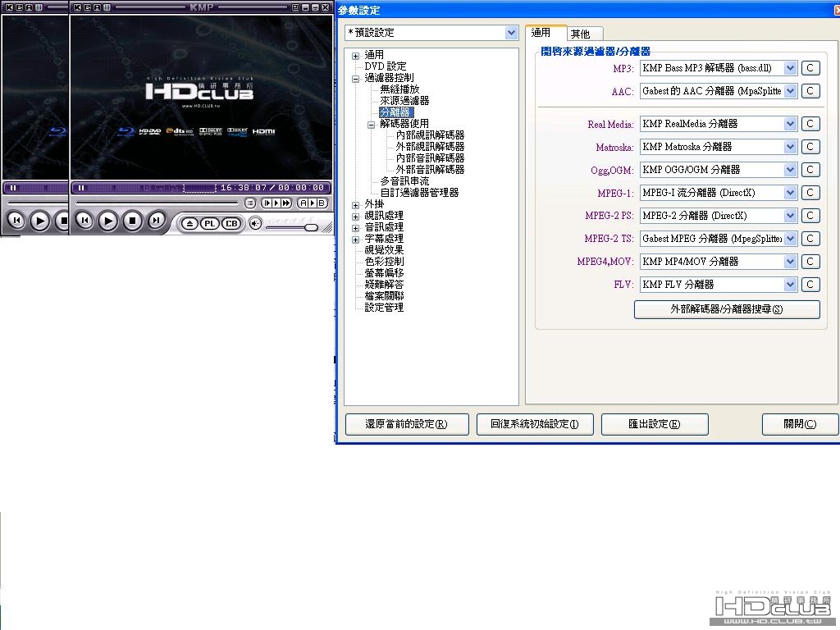840x630 pixels.
Task: Click the Play button in front KMP window
Action: (x=108, y=220)
